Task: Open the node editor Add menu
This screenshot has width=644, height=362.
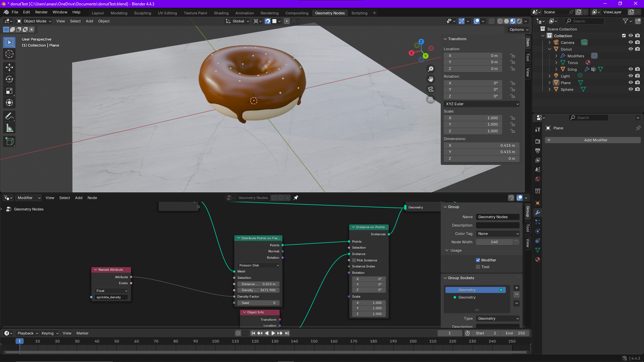Action: pos(79,198)
